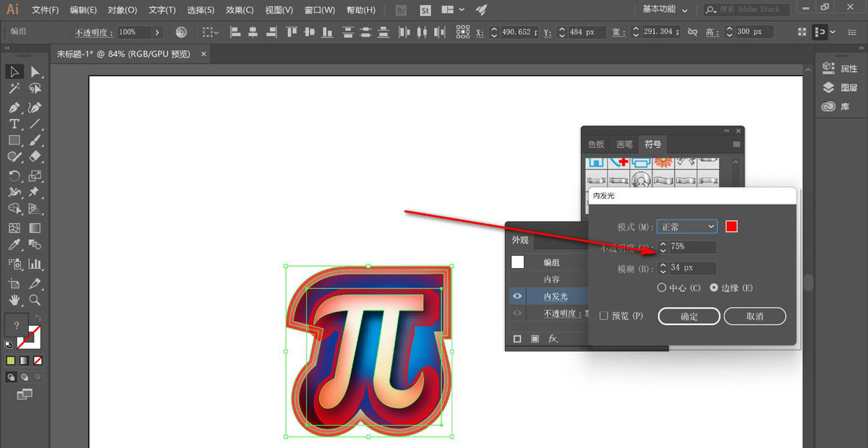Select the Direct Selection tool

pos(34,72)
